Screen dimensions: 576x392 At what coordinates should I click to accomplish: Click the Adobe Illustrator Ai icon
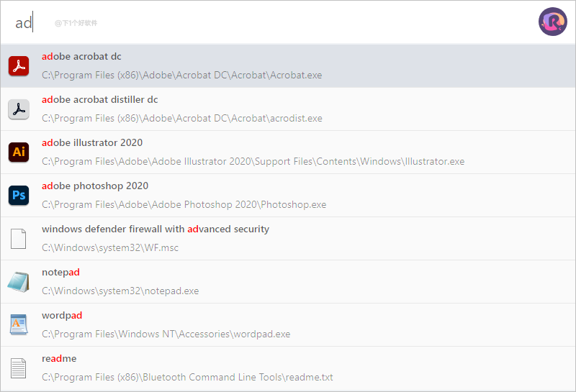(19, 152)
